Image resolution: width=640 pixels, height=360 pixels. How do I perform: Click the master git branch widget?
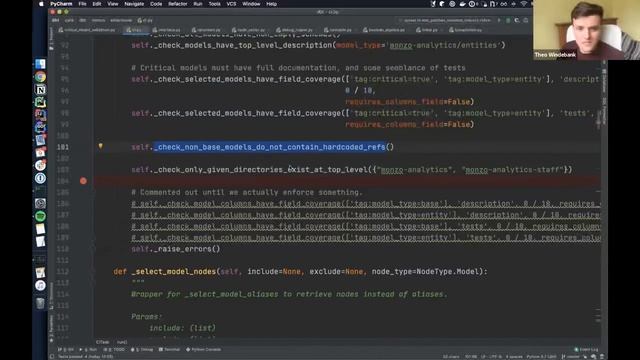pyautogui.click(x=572, y=357)
